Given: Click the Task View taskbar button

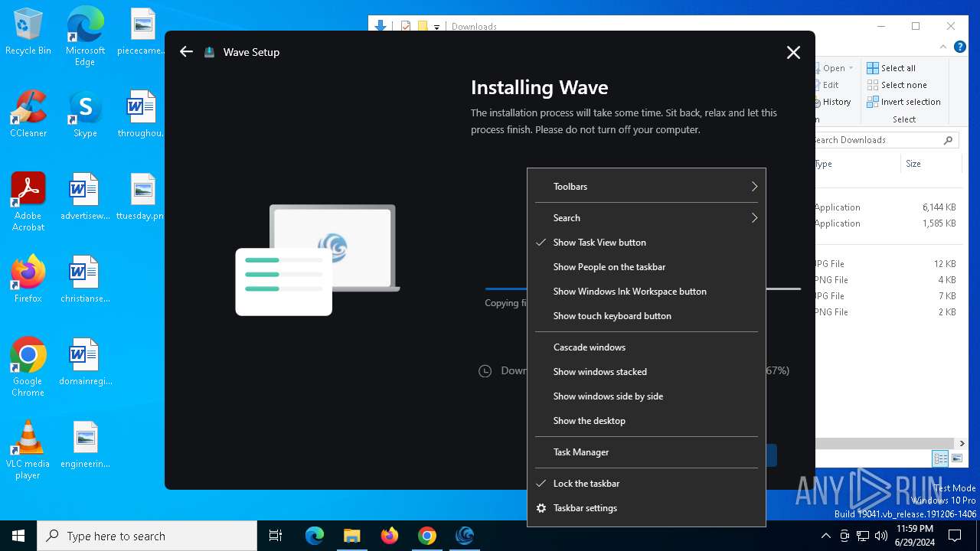Looking at the screenshot, I should pyautogui.click(x=276, y=536).
